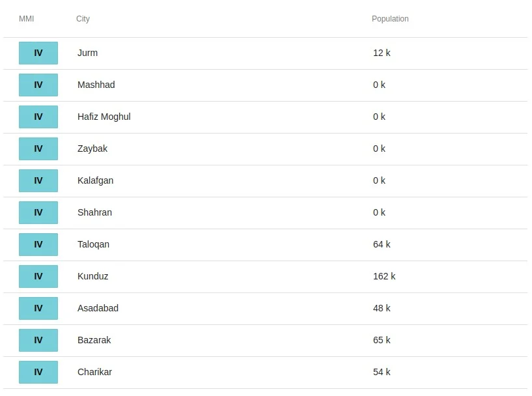Select the city name Bazarak
532x396 pixels.
click(94, 340)
